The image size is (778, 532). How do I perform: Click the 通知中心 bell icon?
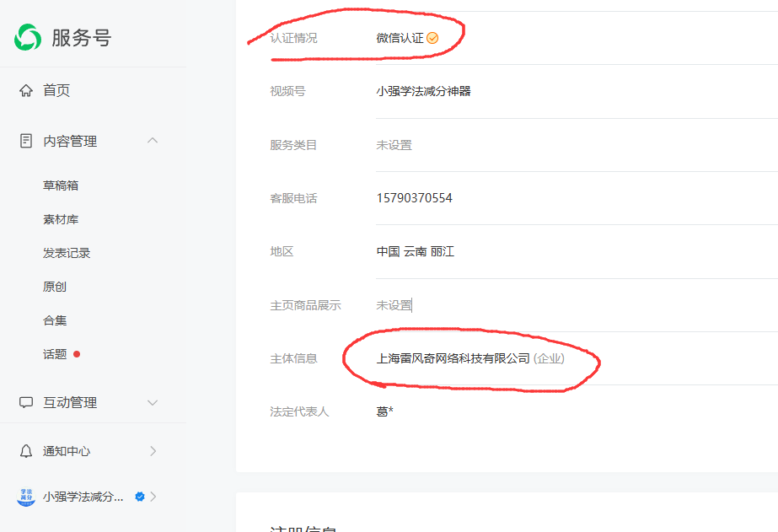26,451
